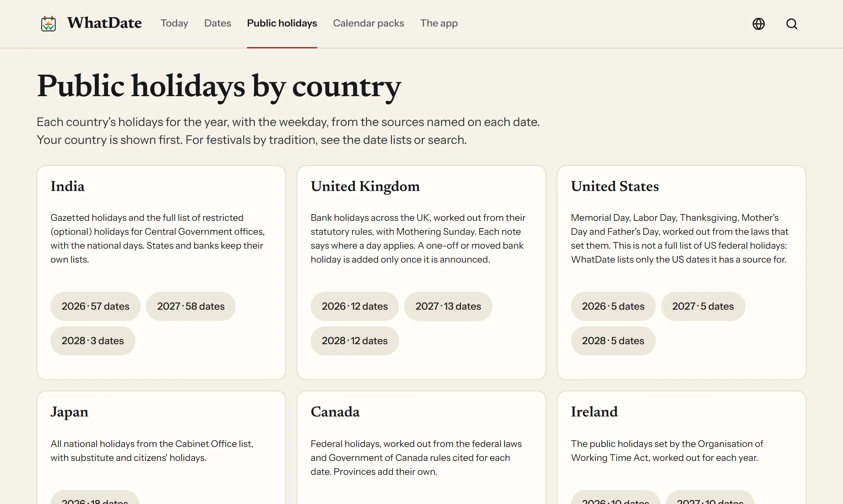Open the Dates nav item

coord(217,23)
